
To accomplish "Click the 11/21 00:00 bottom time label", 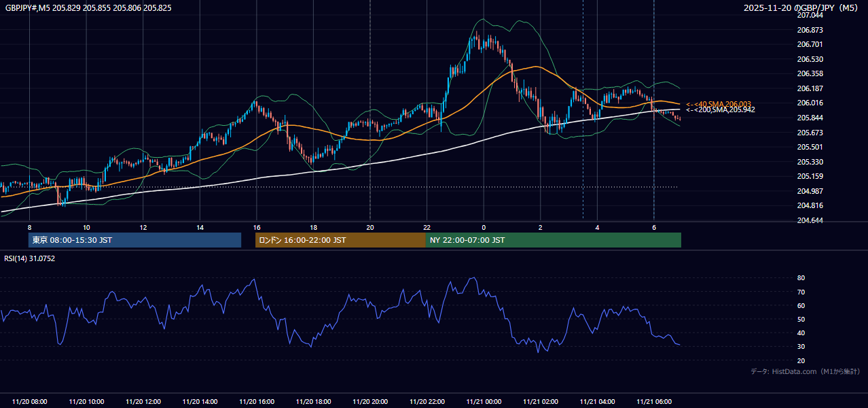I will point(484,402).
